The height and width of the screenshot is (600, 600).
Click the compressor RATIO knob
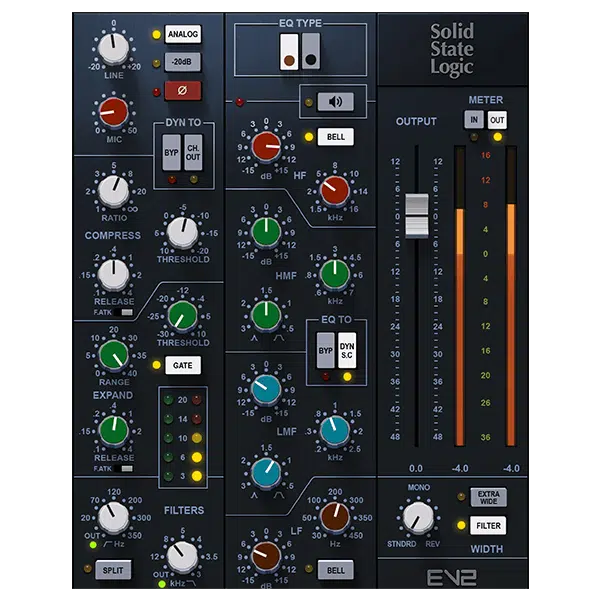click(114, 191)
